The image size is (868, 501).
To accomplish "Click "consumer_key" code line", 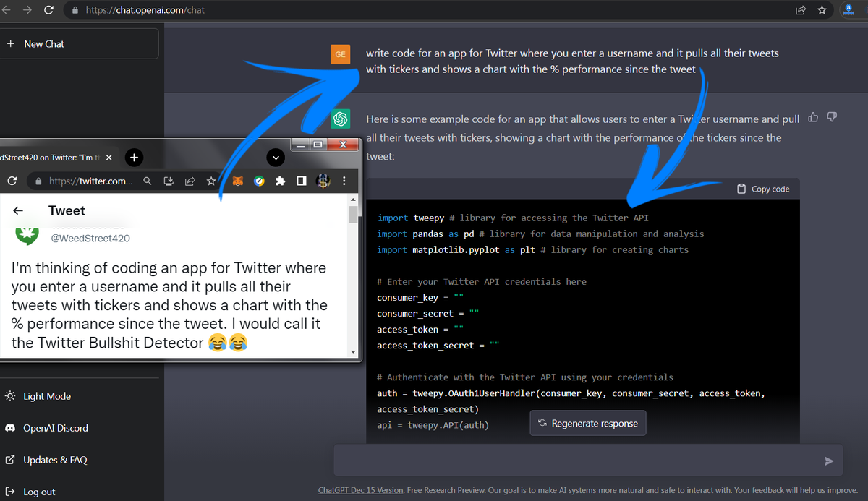I will (420, 297).
